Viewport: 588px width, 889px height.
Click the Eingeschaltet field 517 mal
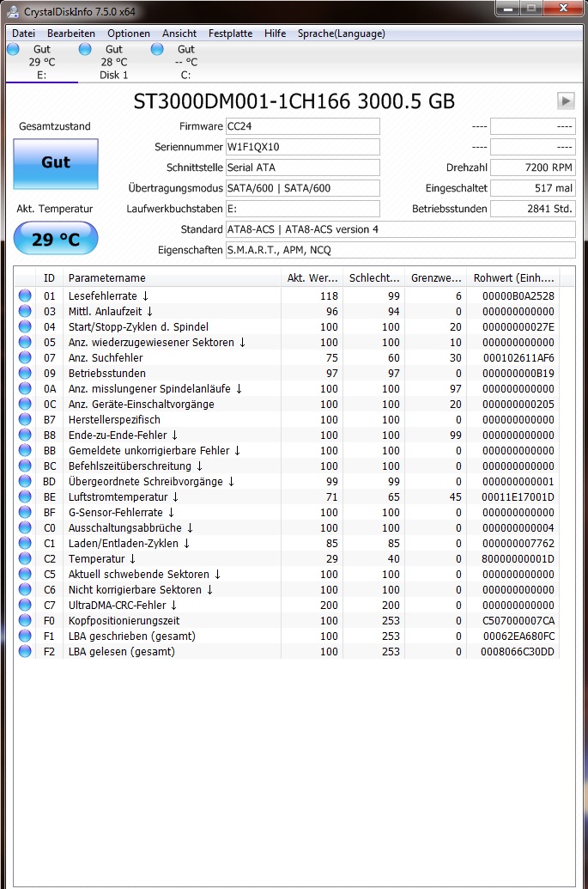[532, 188]
